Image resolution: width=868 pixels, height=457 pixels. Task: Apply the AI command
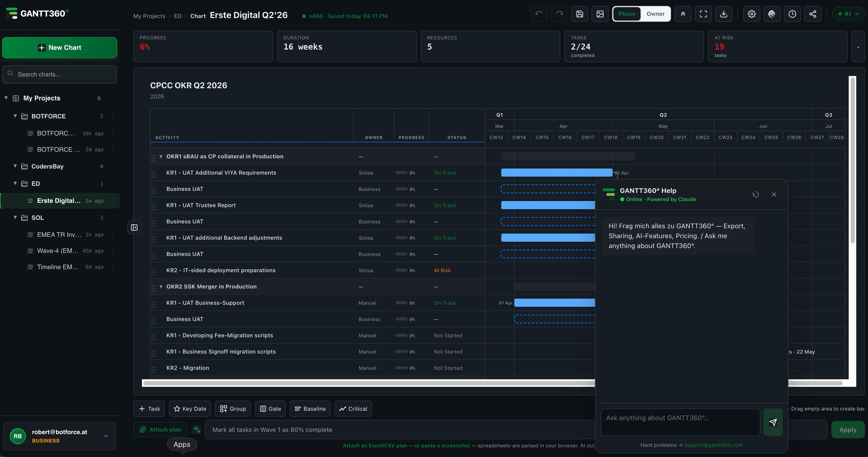[848, 429]
